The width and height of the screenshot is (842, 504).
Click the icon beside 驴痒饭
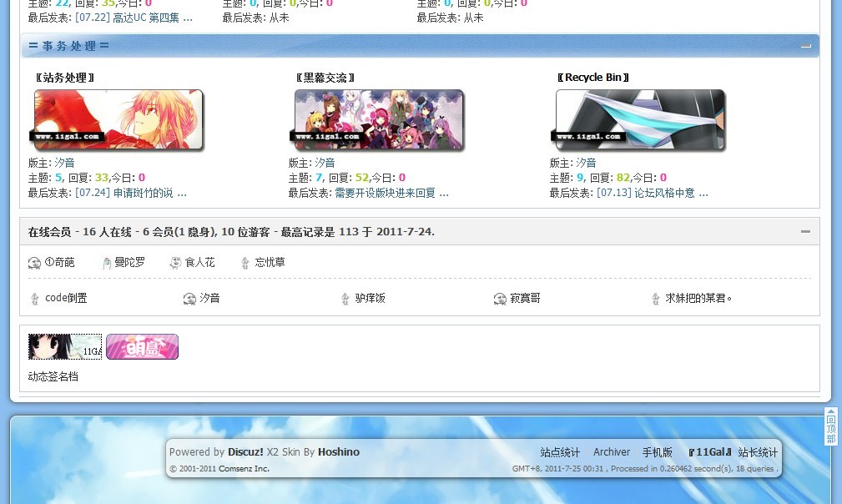pos(345,299)
